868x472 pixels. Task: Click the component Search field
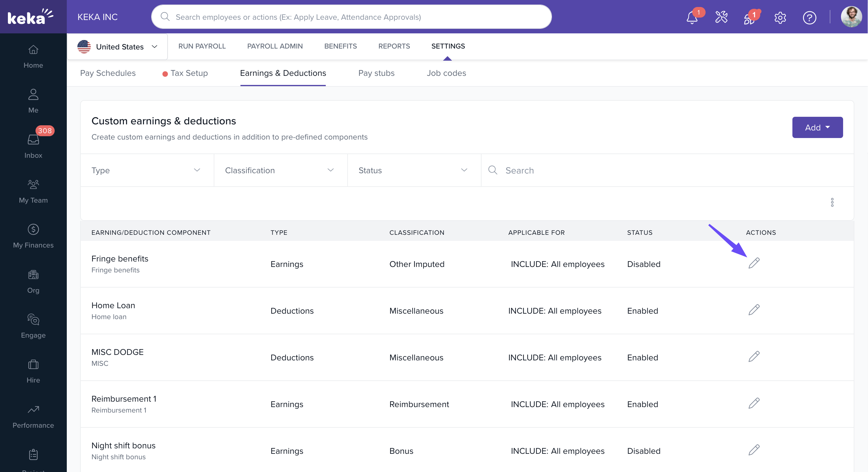coord(667,170)
